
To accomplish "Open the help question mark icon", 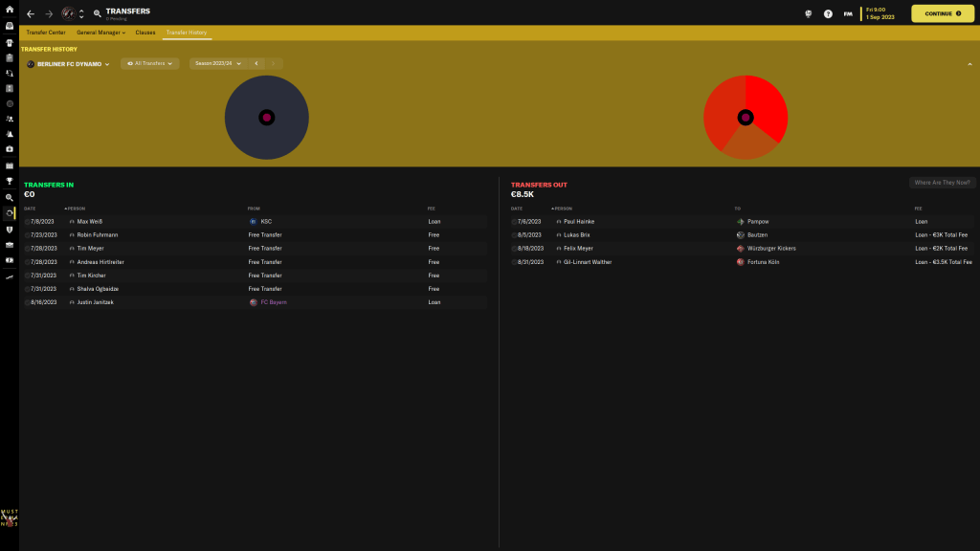I will 828,14.
